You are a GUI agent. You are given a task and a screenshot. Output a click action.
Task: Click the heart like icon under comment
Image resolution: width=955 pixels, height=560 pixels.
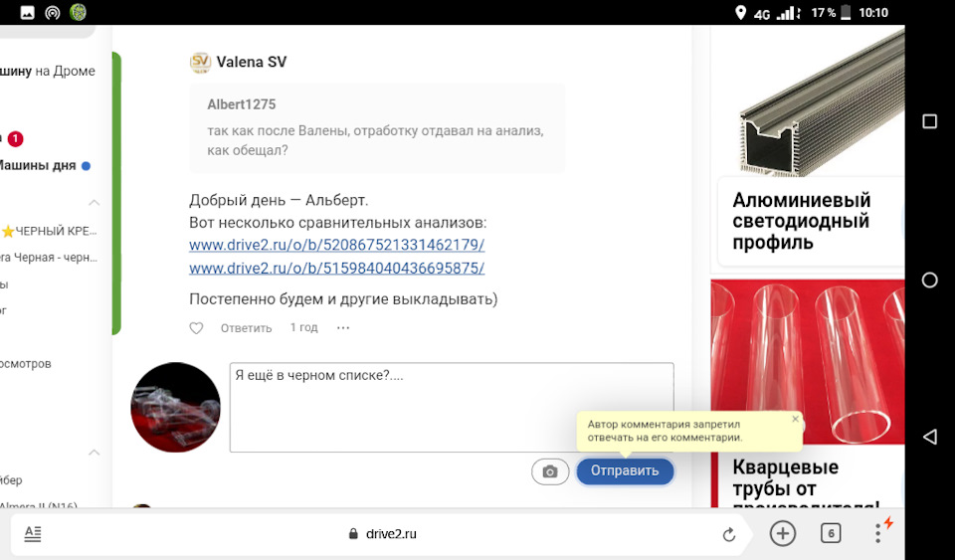[x=196, y=328]
